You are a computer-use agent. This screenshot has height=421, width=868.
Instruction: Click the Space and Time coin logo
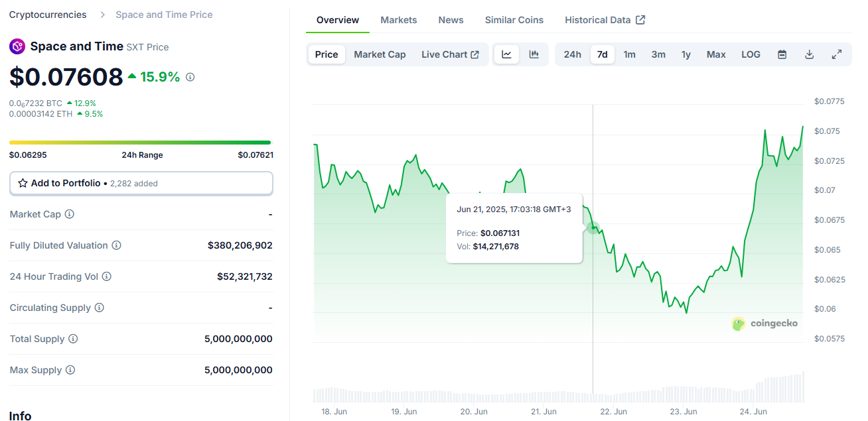pyautogui.click(x=17, y=46)
